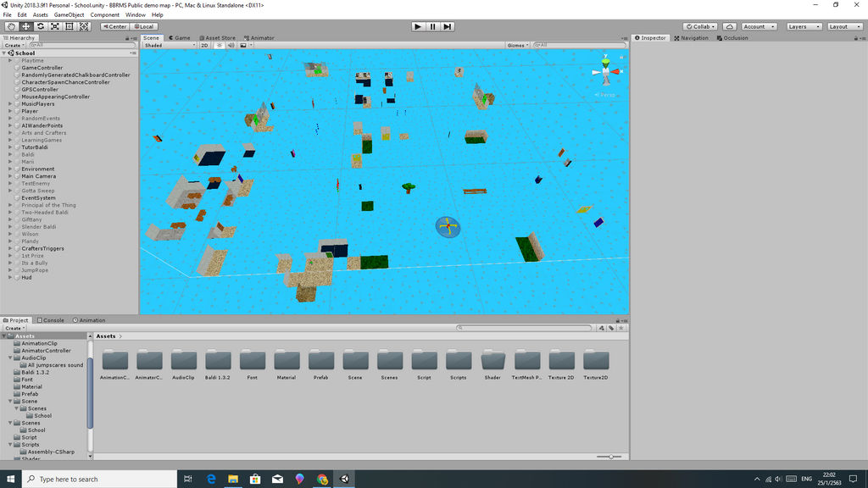Viewport: 868px width, 488px height.
Task: Click Search by Label icon
Action: pos(611,328)
